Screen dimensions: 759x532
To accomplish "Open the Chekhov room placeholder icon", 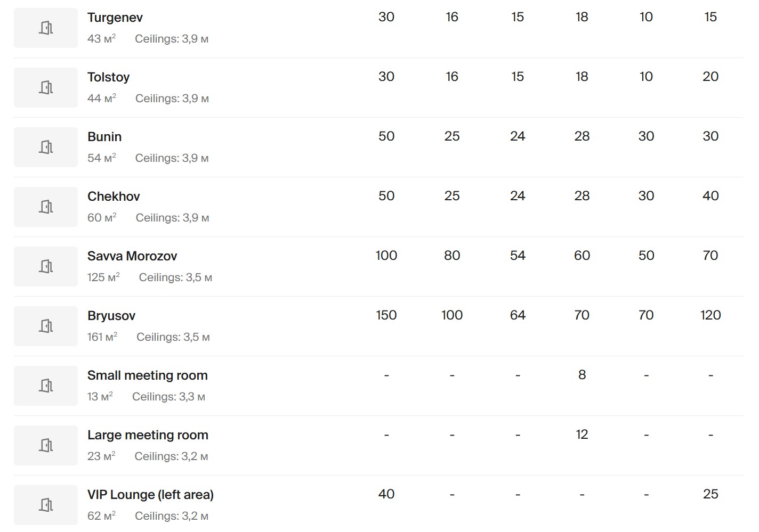I will coord(46,207).
